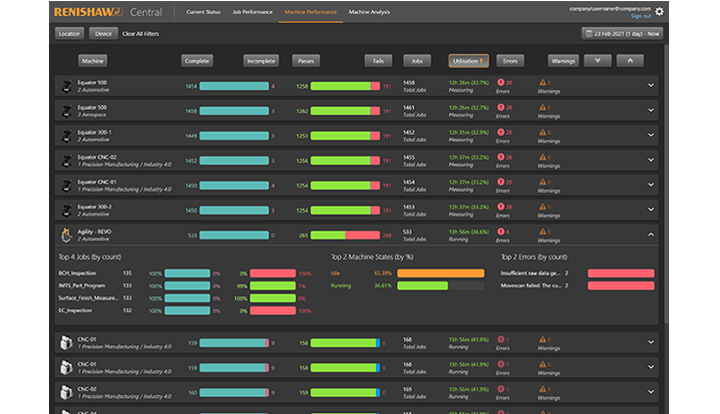Sort by the Errors column
This screenshot has height=414, width=720.
point(510,61)
